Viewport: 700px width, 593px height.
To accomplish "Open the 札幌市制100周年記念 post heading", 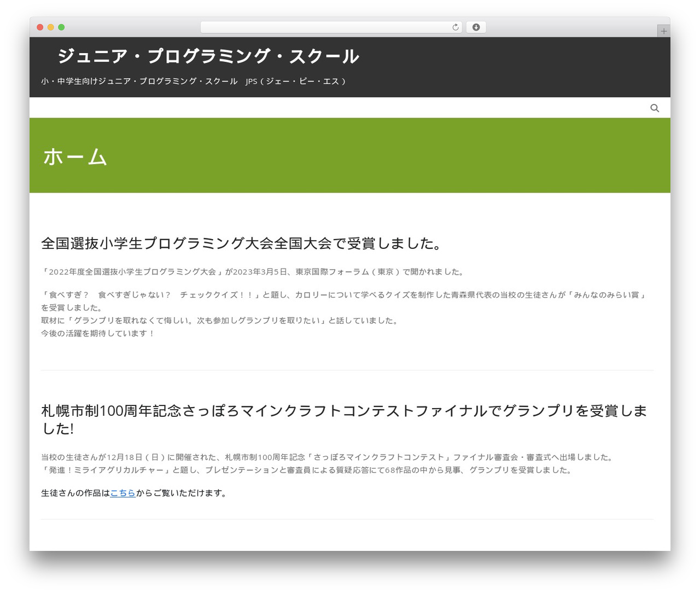I will 344,420.
